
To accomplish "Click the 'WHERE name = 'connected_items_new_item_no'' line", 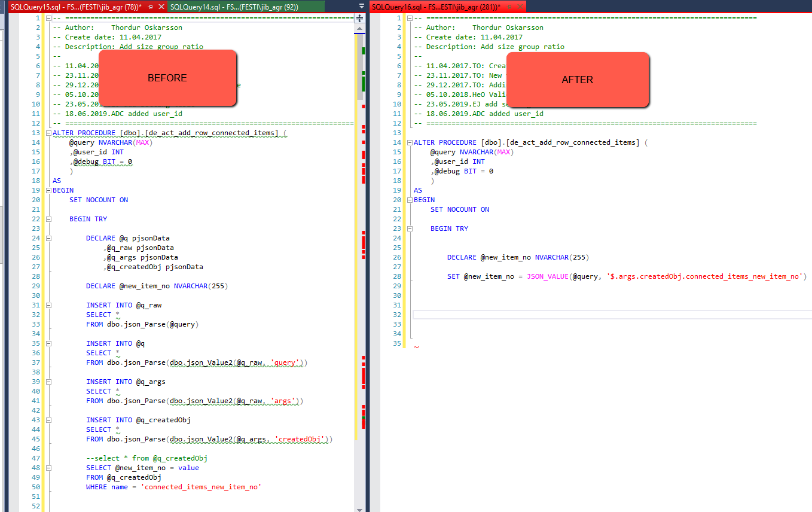I will pyautogui.click(x=173, y=487).
